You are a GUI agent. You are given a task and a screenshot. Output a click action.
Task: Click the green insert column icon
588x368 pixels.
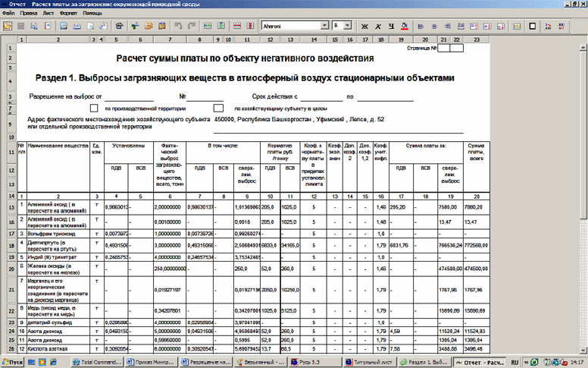[220, 26]
